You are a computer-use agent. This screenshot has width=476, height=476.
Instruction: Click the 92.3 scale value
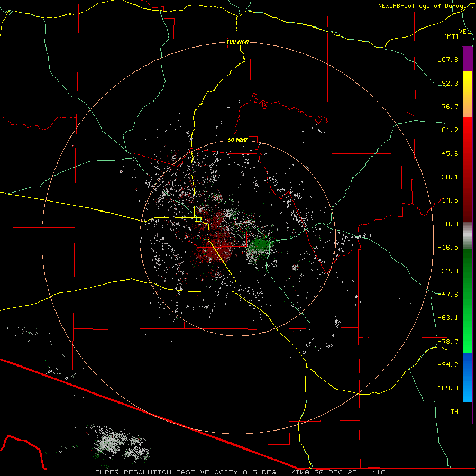pyautogui.click(x=450, y=83)
